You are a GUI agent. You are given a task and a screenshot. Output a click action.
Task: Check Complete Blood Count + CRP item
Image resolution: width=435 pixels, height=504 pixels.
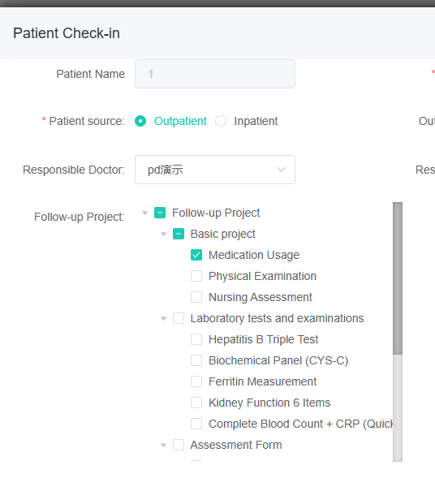(x=196, y=424)
